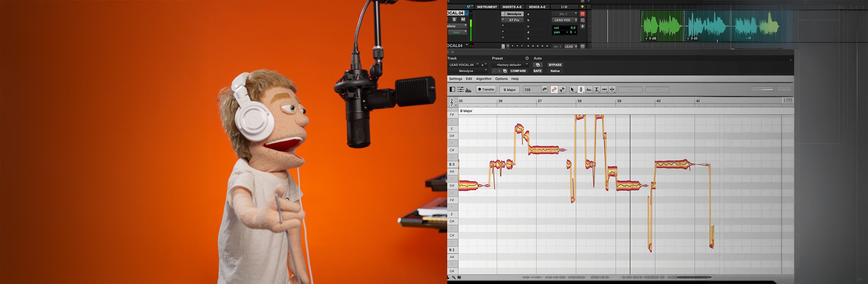868x284 pixels.
Task: Expand the LEAD VOCAL.04 track selector
Action: [463, 65]
